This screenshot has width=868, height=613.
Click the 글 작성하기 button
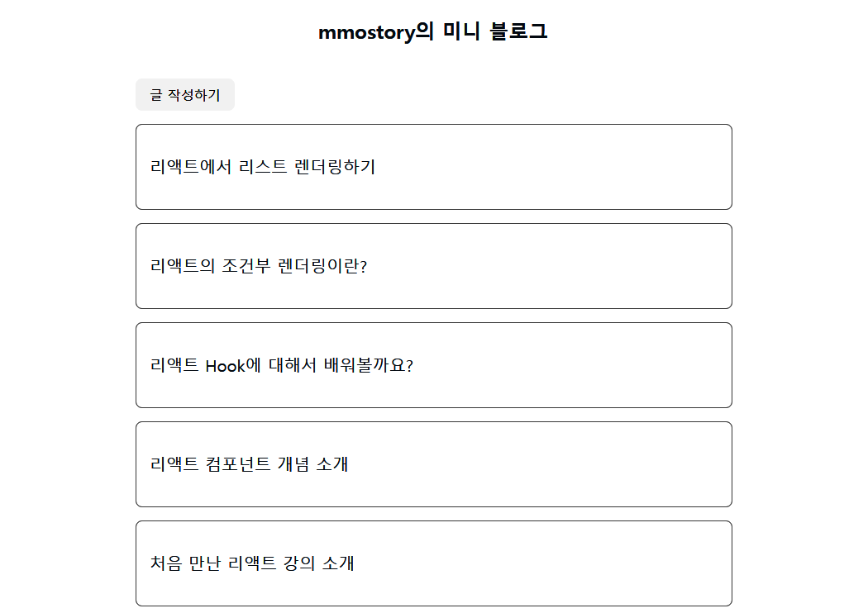coord(185,95)
